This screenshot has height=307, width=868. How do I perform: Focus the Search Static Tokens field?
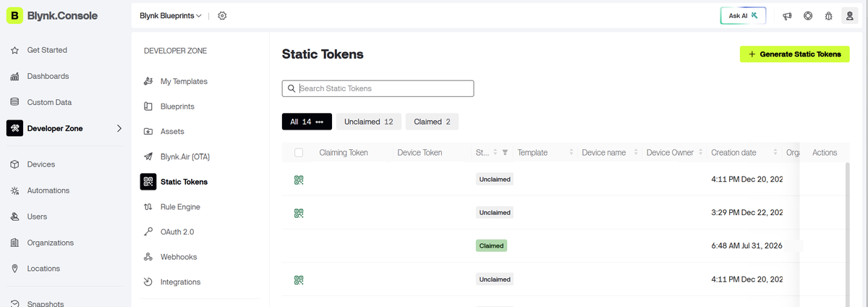click(x=378, y=88)
